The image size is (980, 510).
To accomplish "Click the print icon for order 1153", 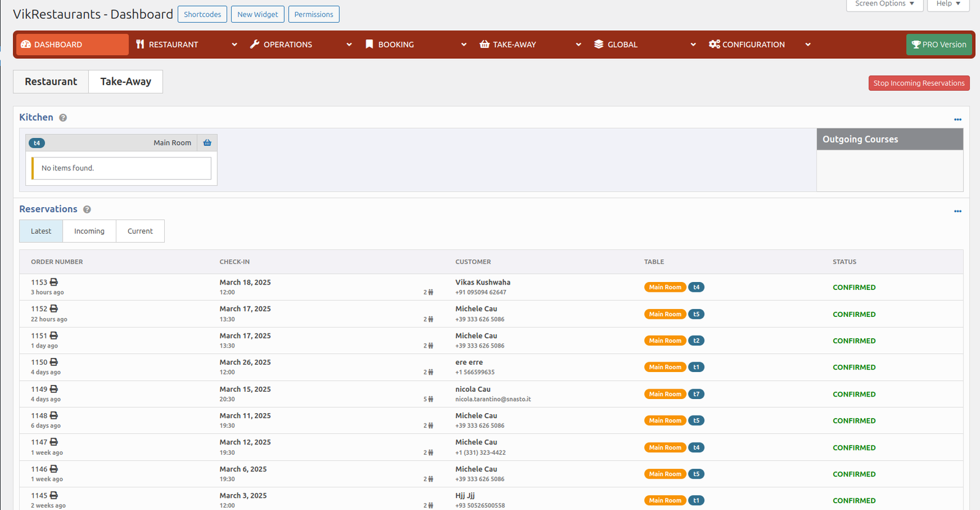I will 54,282.
